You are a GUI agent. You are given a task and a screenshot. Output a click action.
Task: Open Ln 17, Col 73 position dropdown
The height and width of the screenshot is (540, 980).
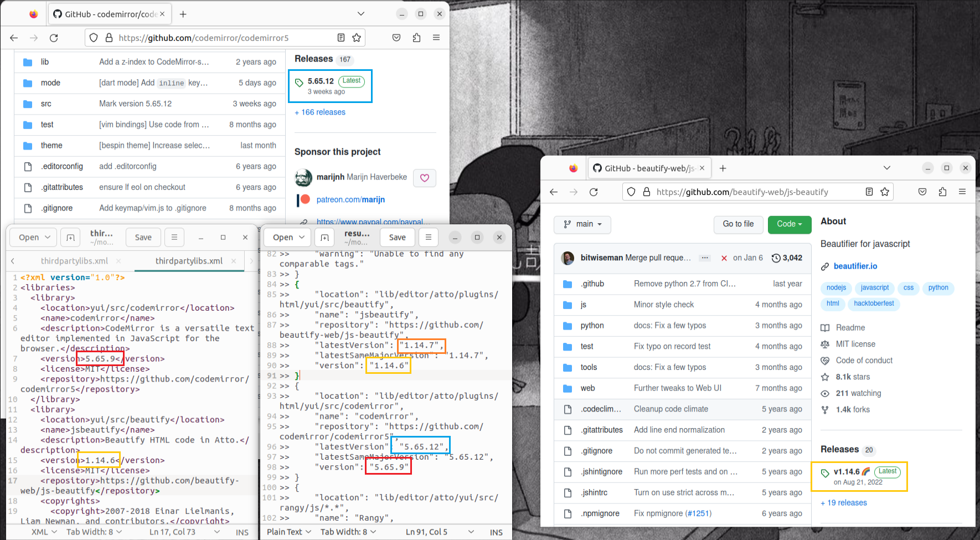pyautogui.click(x=185, y=532)
